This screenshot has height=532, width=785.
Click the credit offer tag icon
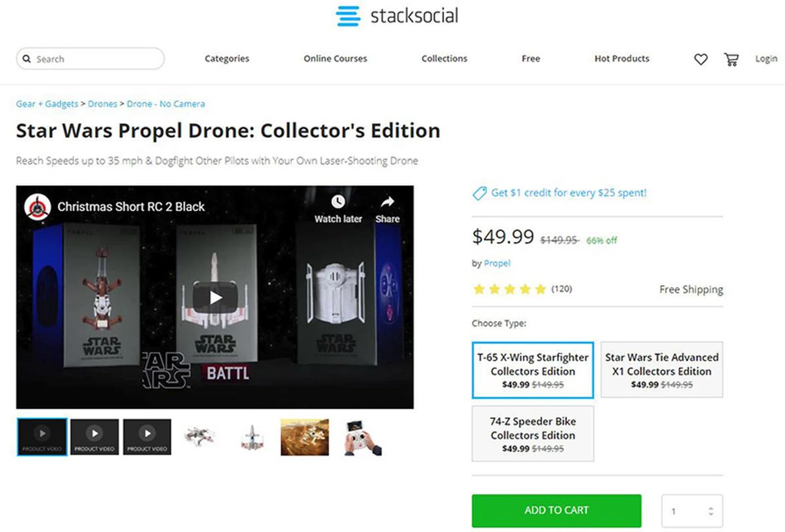pyautogui.click(x=480, y=193)
